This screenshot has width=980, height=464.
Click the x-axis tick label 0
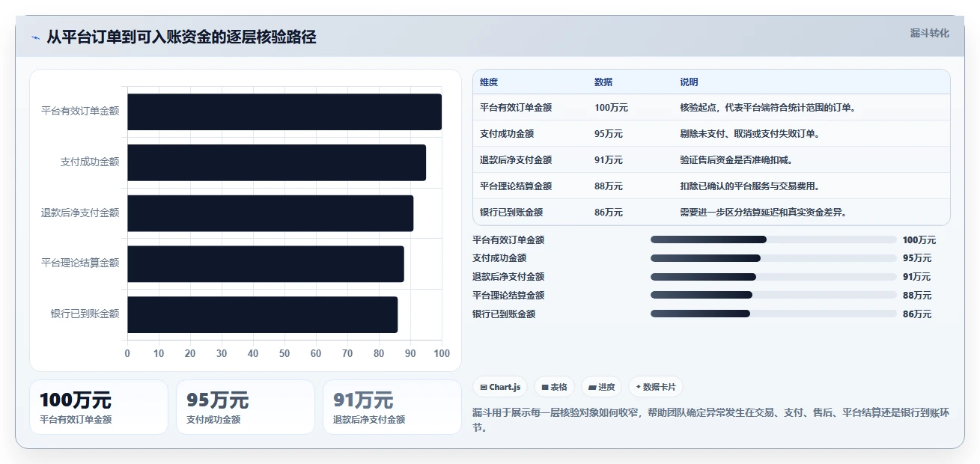[127, 353]
